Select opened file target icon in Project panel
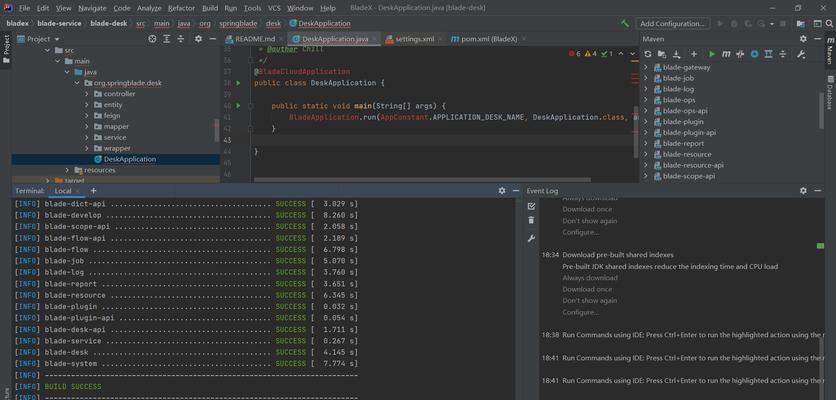 point(152,39)
